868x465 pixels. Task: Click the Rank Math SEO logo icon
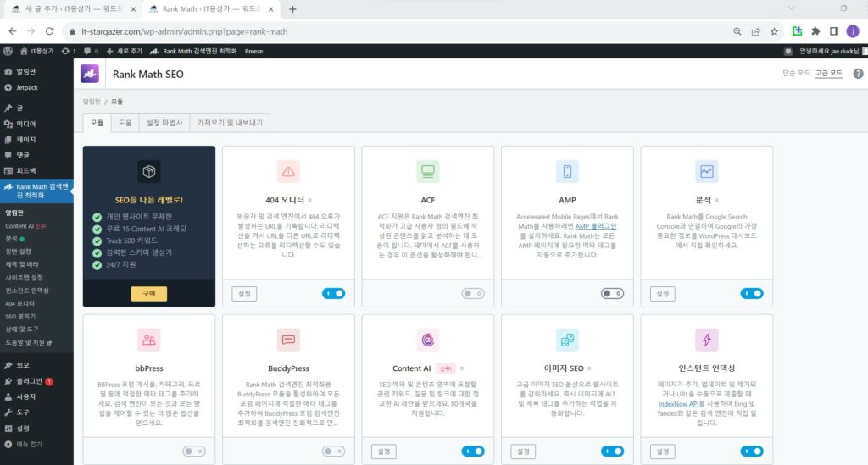[x=90, y=74]
